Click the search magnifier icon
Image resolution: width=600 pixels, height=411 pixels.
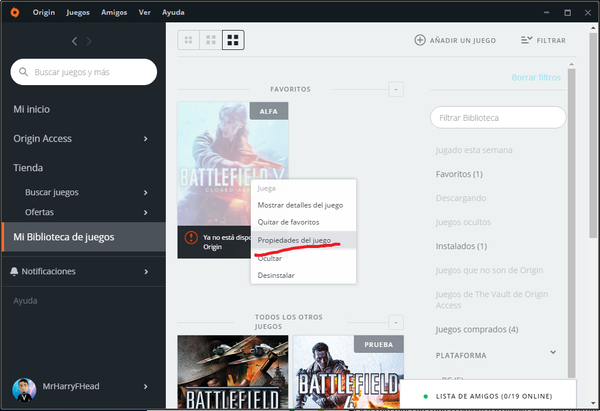click(23, 72)
